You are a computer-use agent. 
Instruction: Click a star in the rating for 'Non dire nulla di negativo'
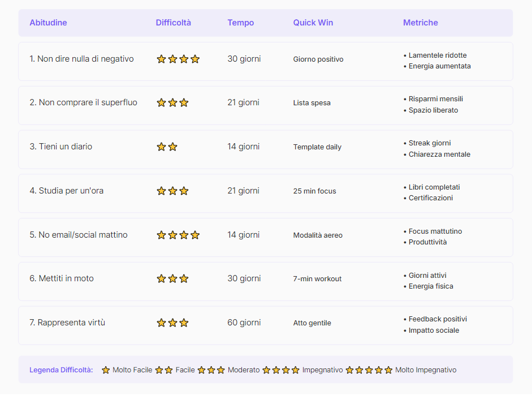point(172,58)
